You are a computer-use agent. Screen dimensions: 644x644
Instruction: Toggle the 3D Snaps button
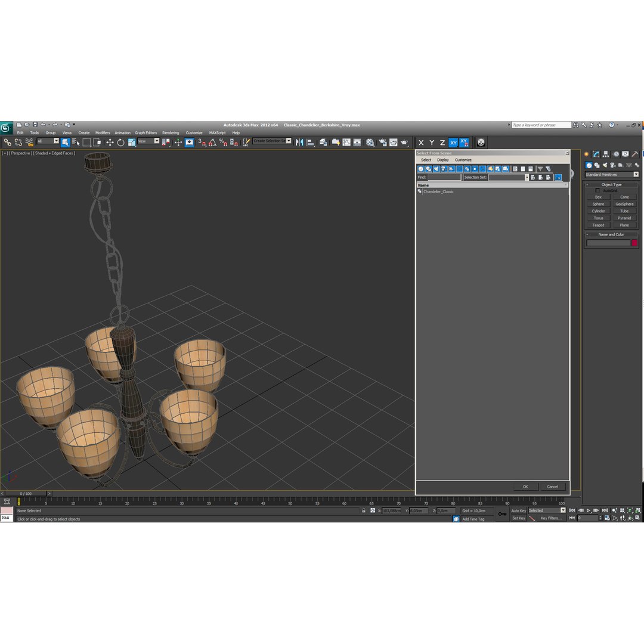(x=202, y=143)
